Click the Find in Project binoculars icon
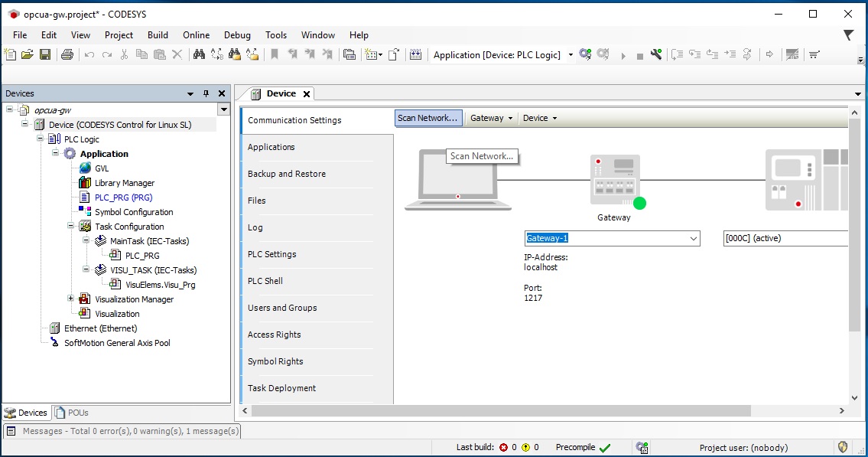 [235, 54]
